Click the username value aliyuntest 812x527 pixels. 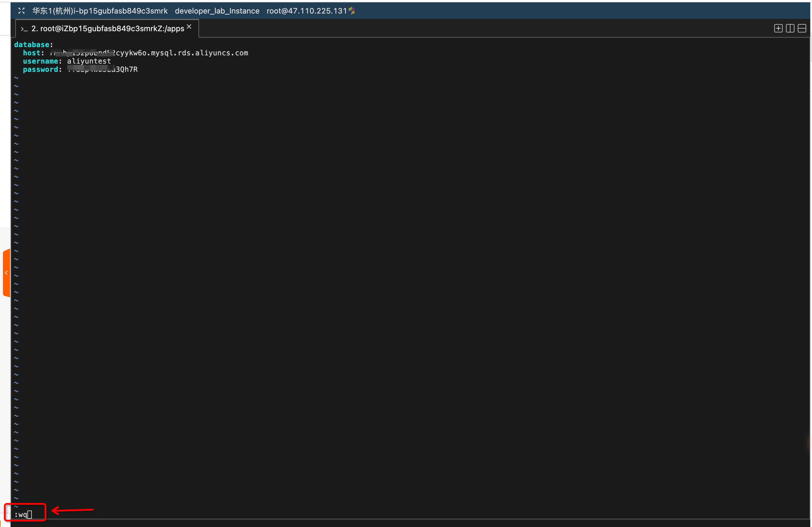[89, 61]
